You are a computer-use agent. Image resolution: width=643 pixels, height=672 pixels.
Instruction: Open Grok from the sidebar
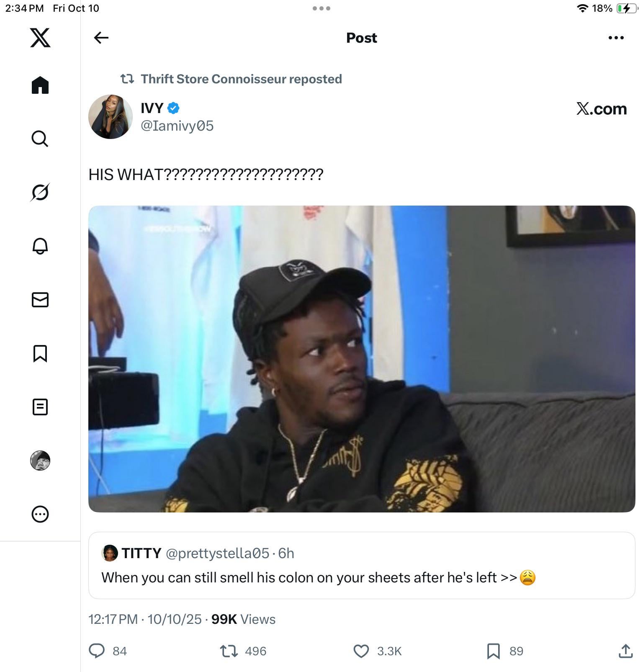[x=40, y=192]
